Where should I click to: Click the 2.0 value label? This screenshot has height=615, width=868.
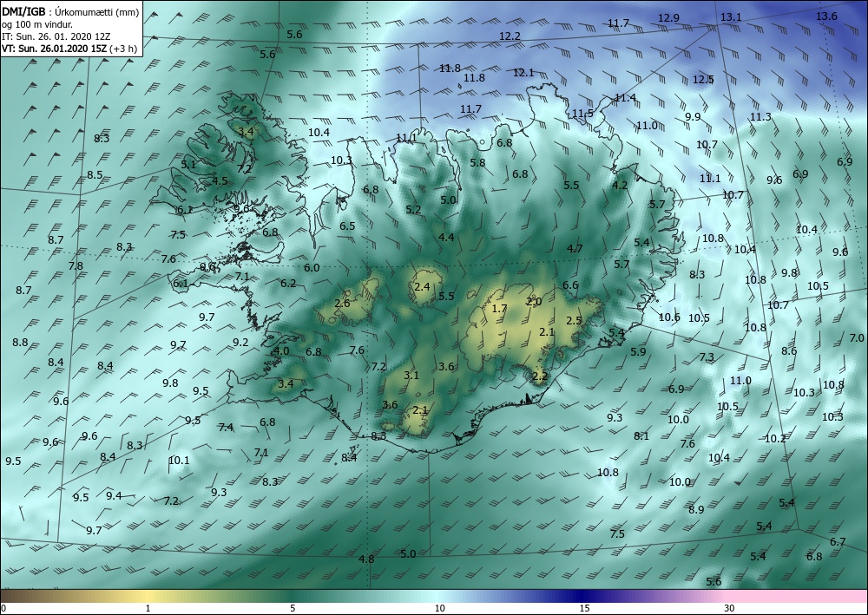click(x=534, y=302)
